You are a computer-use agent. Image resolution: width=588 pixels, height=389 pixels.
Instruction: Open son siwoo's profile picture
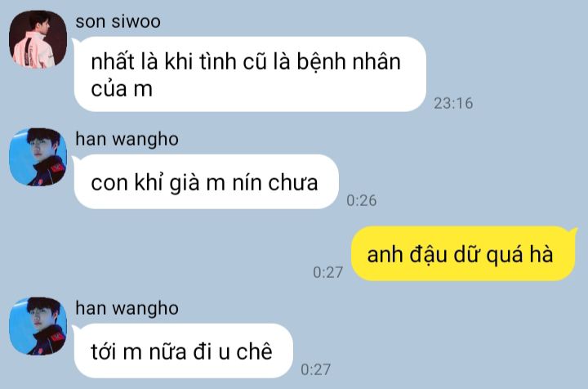pos(38,39)
